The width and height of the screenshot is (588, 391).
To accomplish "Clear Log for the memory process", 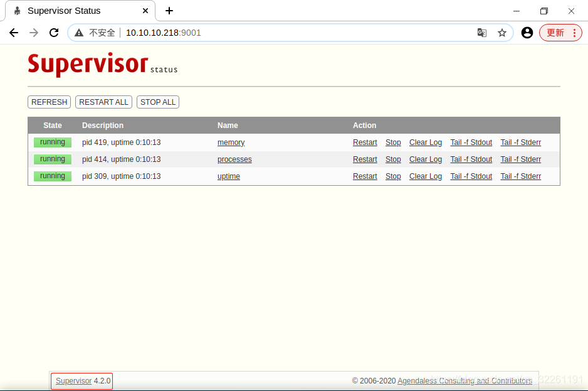I will (426, 142).
